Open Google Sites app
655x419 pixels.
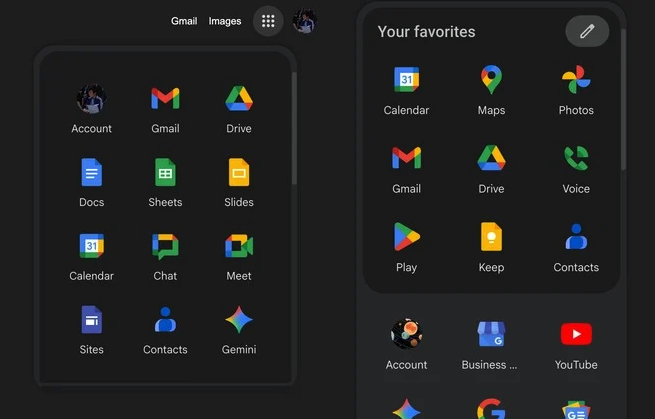click(91, 330)
